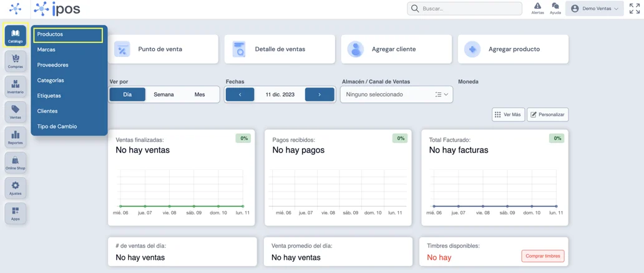Switch the view to Mes
Screen dimensions: 644x273
click(200, 94)
